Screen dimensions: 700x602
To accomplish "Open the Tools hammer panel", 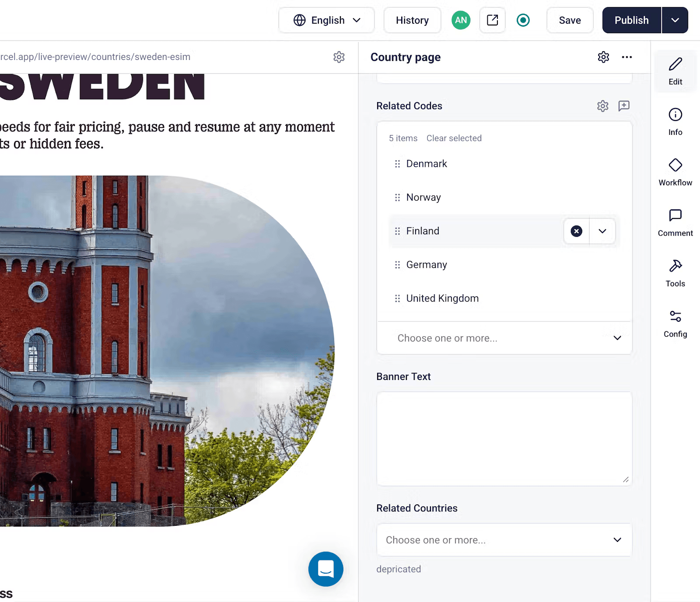I will tap(675, 273).
